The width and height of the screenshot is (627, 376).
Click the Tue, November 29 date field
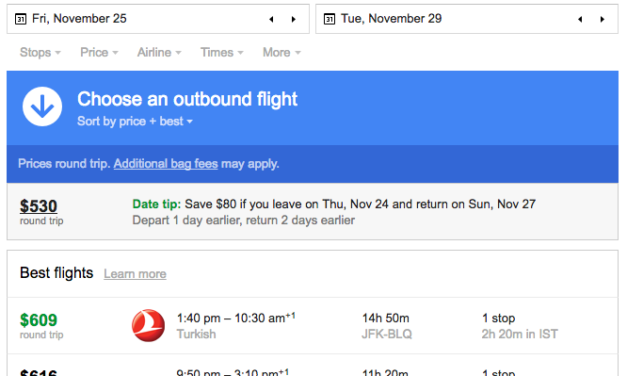(x=467, y=19)
